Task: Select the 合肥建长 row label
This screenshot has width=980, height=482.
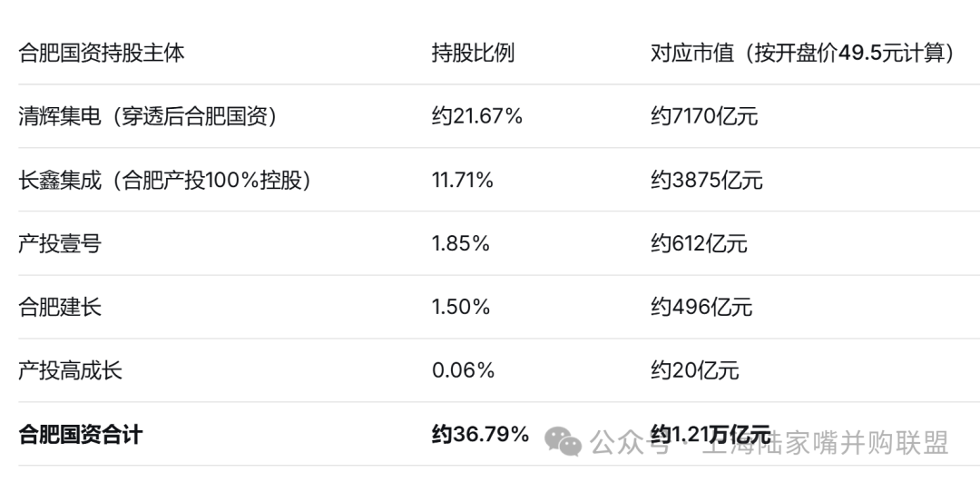Action: pos(60,308)
